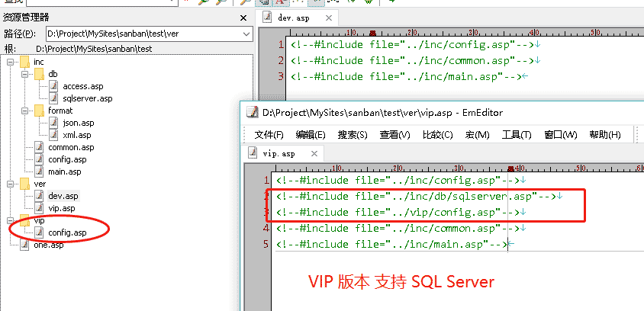Open the 工具(T) menu

coord(516,135)
